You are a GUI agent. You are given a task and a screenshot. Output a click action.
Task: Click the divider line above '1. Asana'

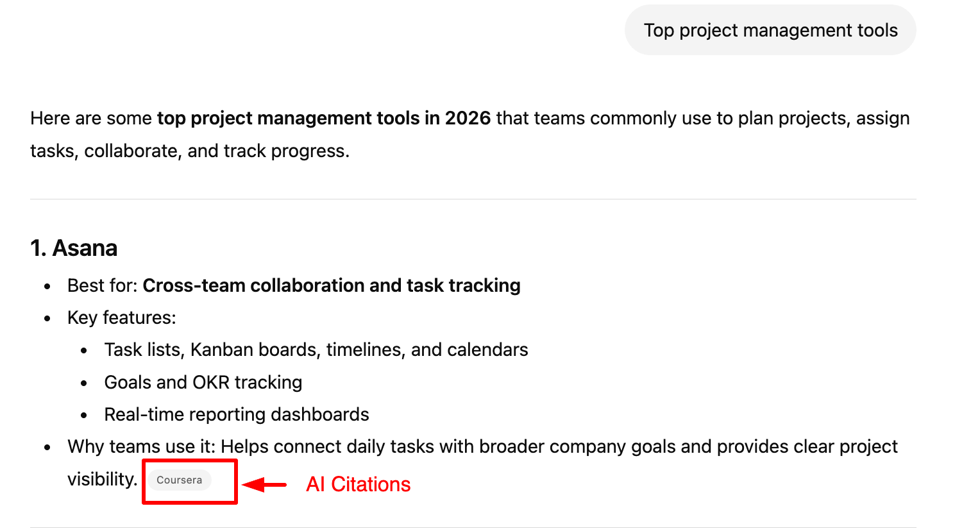pos(473,198)
